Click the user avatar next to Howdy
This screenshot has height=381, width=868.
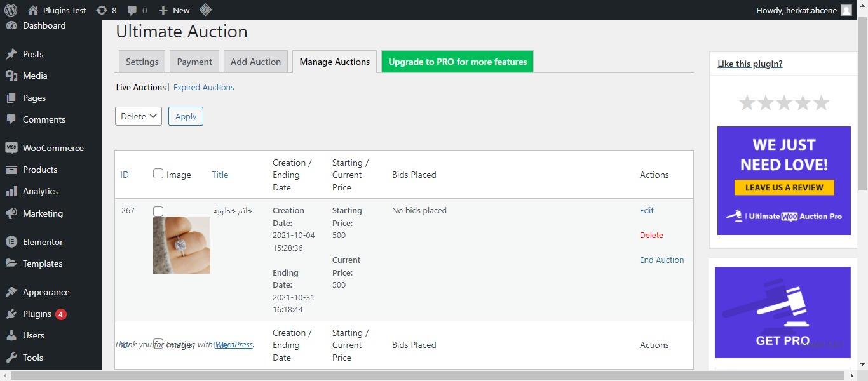pyautogui.click(x=846, y=10)
